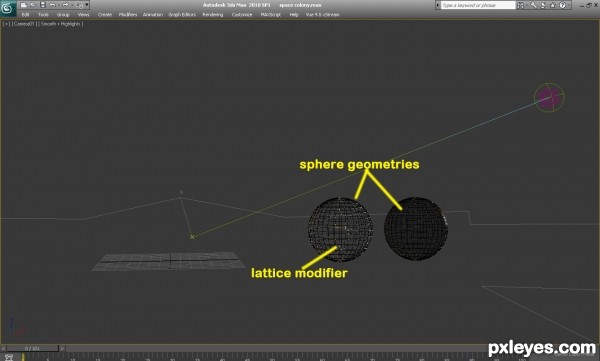Image resolution: width=600 pixels, height=361 pixels.
Task: Open the Smooth + Highlights shading menu
Action: pos(60,24)
